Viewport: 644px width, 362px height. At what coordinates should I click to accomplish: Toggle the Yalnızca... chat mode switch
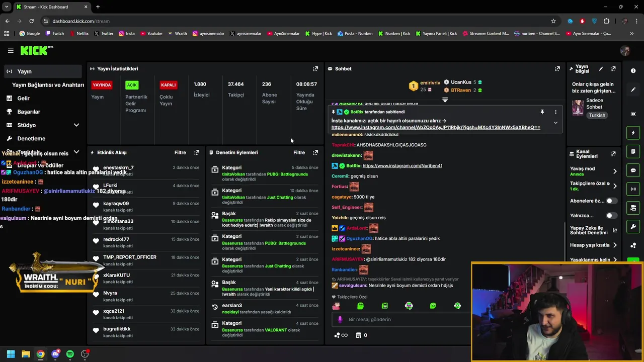coord(611,216)
